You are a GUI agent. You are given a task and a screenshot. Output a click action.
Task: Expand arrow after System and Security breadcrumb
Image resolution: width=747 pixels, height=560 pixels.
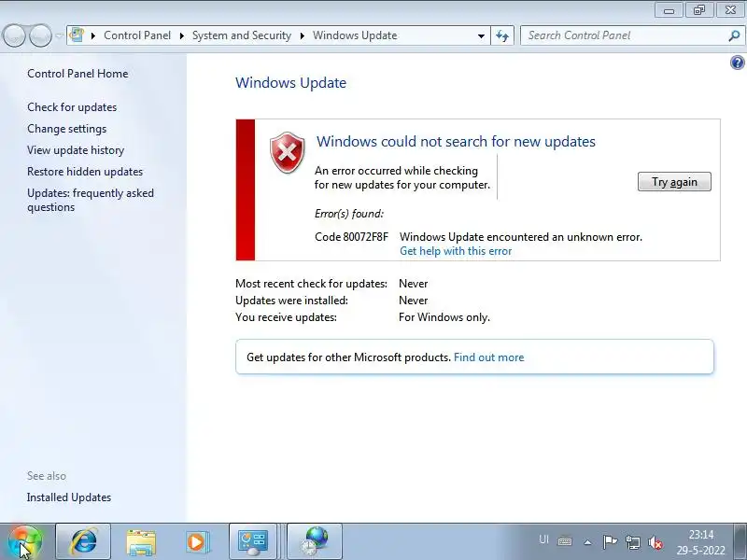pyautogui.click(x=302, y=35)
